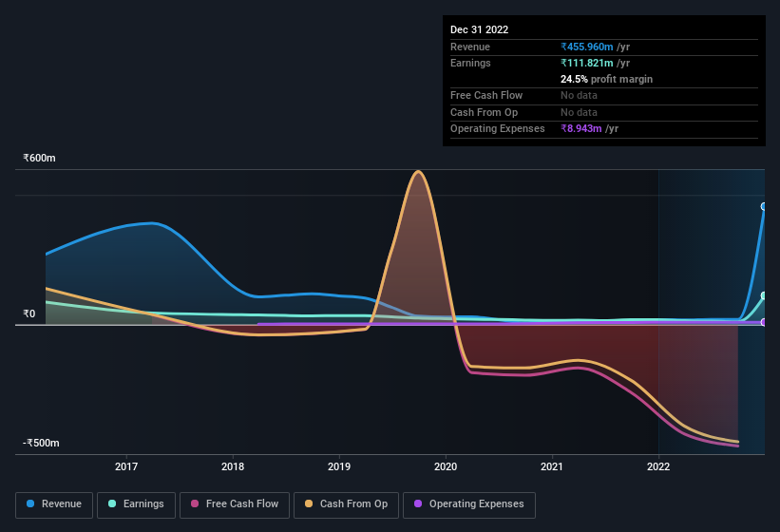Click the Earnings endpoint marker on chart
Screen dimensions: 780x532
point(764,295)
